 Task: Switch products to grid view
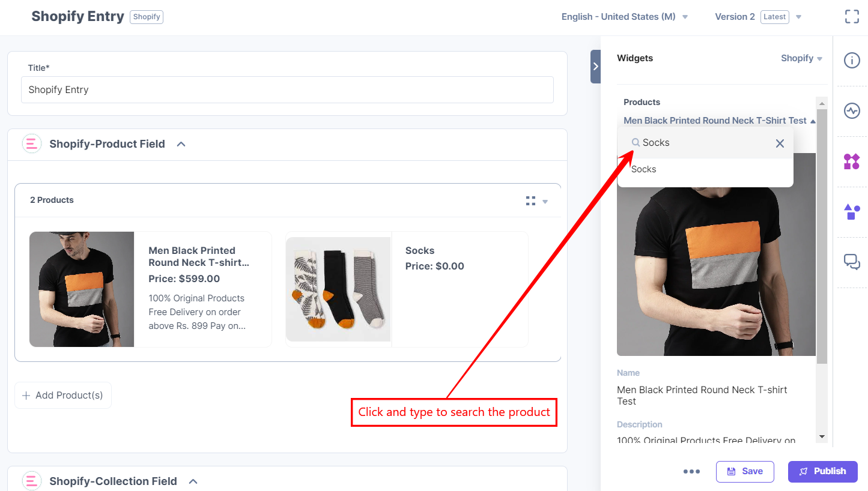[530, 200]
